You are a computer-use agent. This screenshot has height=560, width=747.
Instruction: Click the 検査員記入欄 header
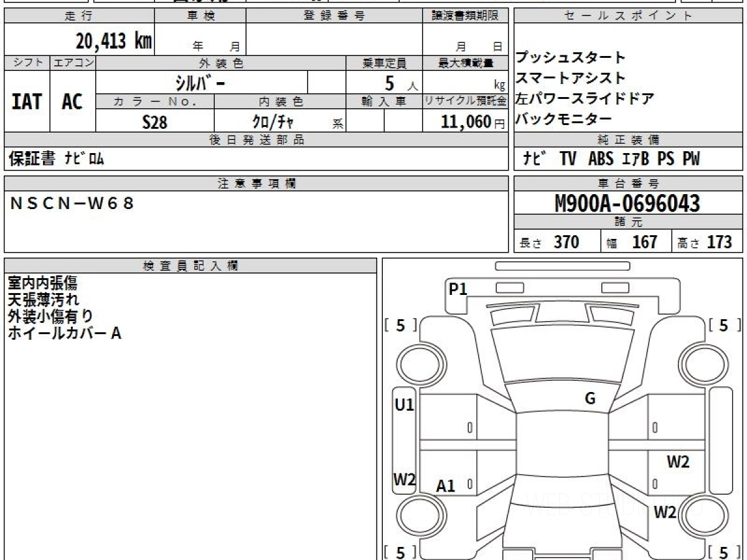[190, 265]
